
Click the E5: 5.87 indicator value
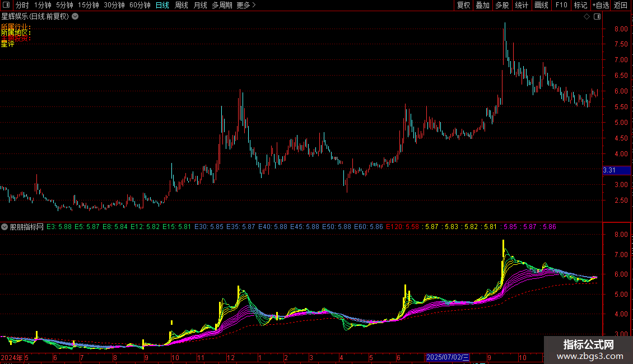point(87,227)
